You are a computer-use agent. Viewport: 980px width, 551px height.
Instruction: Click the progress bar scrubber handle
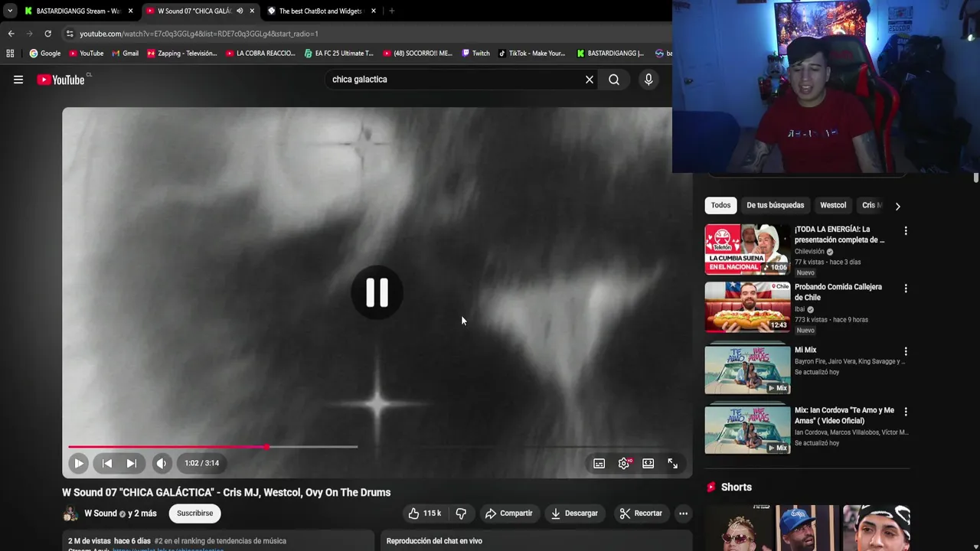click(x=266, y=446)
